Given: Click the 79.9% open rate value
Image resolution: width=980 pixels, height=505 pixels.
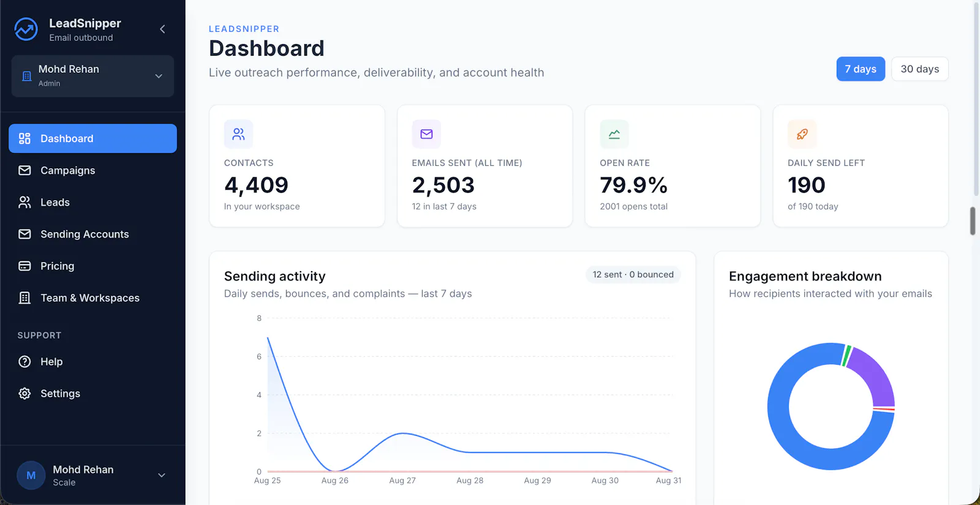Looking at the screenshot, I should (x=633, y=185).
